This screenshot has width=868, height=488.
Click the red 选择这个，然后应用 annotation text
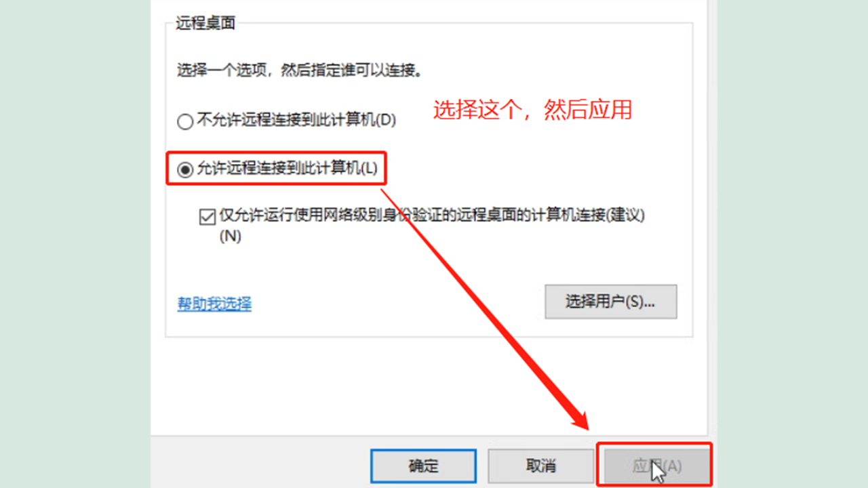(x=532, y=110)
